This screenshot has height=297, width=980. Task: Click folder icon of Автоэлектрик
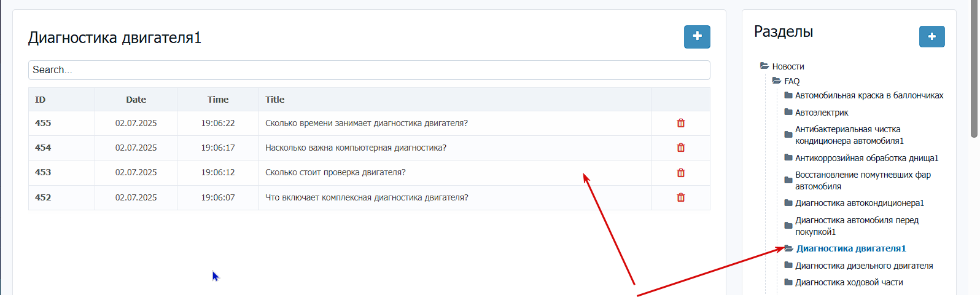tap(788, 112)
